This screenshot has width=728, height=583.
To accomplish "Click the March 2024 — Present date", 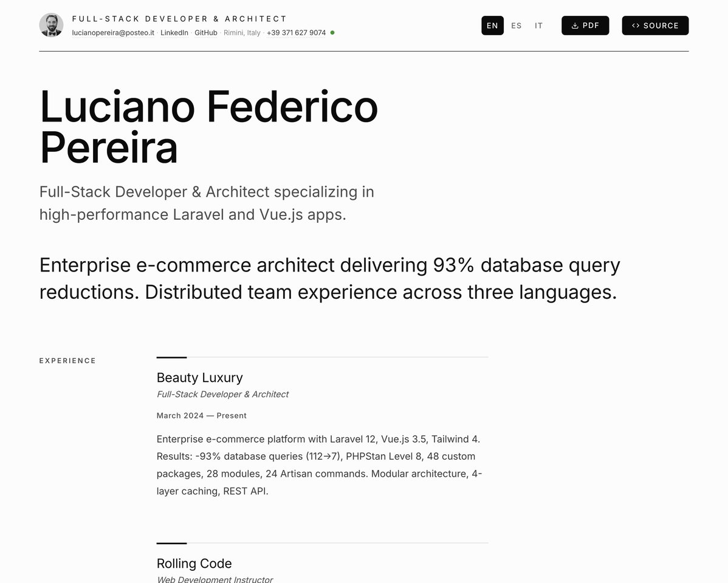I will (201, 416).
